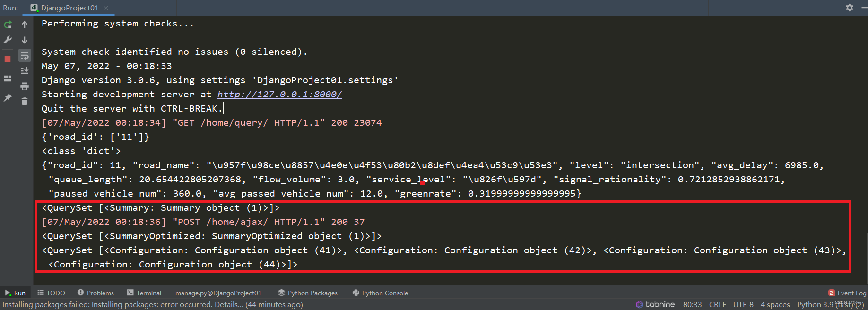The height and width of the screenshot is (310, 868).
Task: Restore layout with the panels icon
Action: coord(8,78)
